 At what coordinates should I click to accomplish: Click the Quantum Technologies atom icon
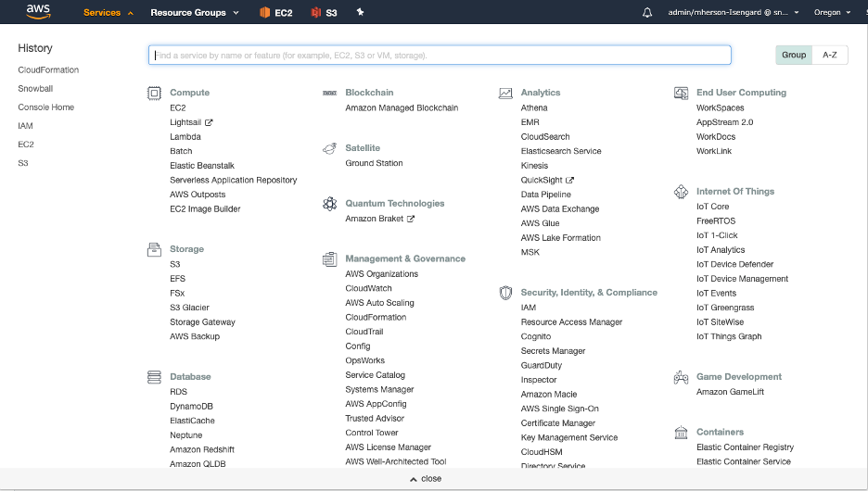tap(329, 204)
